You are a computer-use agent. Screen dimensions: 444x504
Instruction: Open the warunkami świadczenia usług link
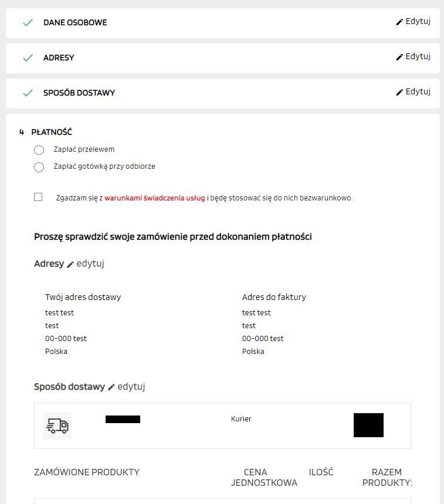[x=155, y=198]
